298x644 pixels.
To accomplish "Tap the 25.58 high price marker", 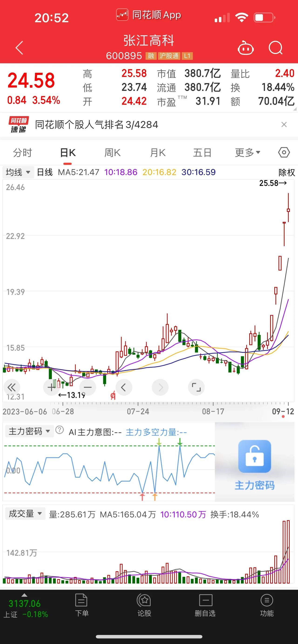I will click(273, 183).
